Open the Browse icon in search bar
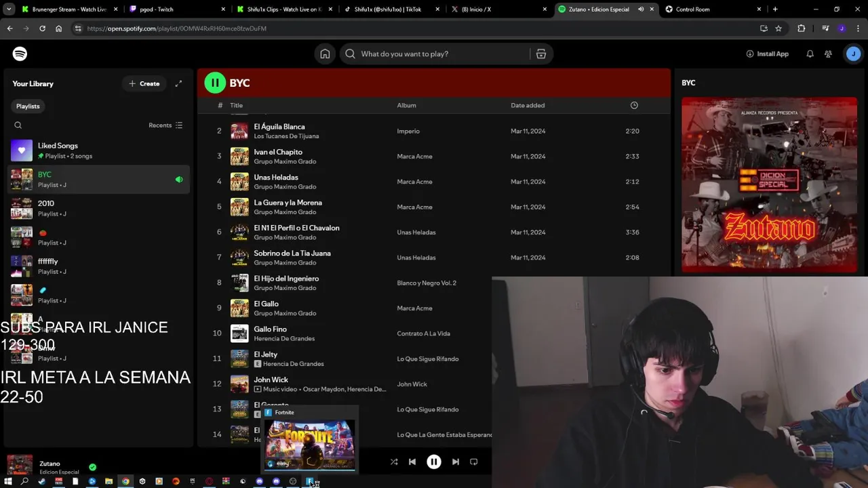 [541, 54]
